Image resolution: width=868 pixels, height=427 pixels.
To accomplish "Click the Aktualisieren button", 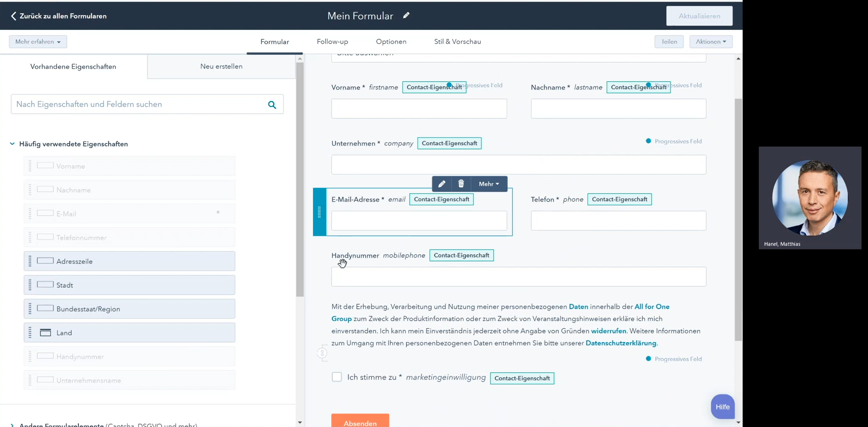I will (x=699, y=16).
